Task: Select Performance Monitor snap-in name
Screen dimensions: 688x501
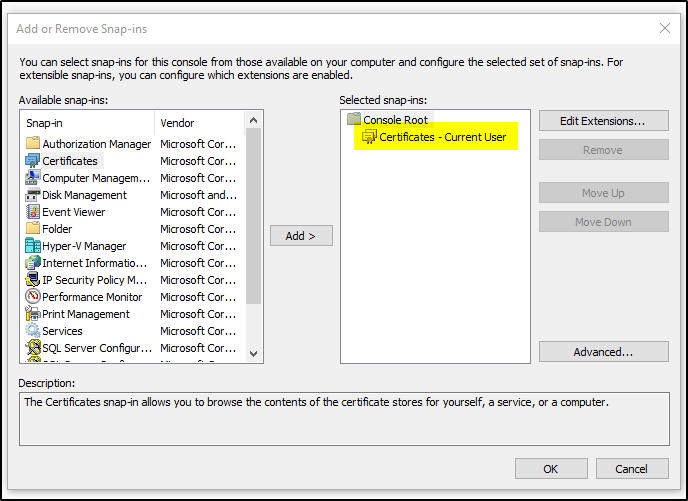Action: coord(92,297)
